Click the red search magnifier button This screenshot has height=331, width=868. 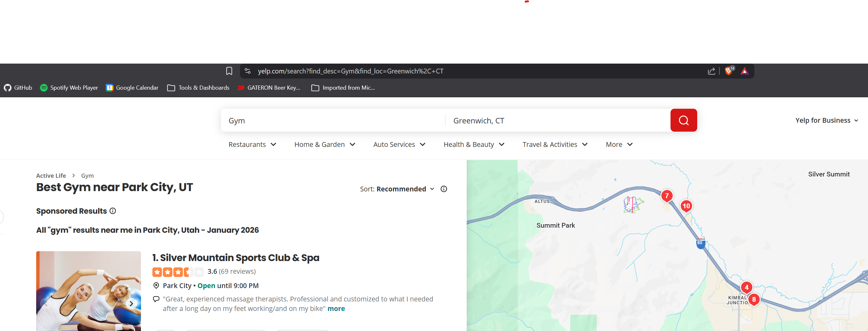tap(683, 120)
